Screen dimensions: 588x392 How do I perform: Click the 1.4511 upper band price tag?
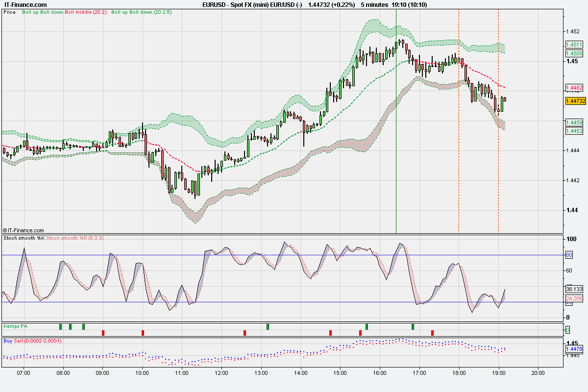(574, 45)
